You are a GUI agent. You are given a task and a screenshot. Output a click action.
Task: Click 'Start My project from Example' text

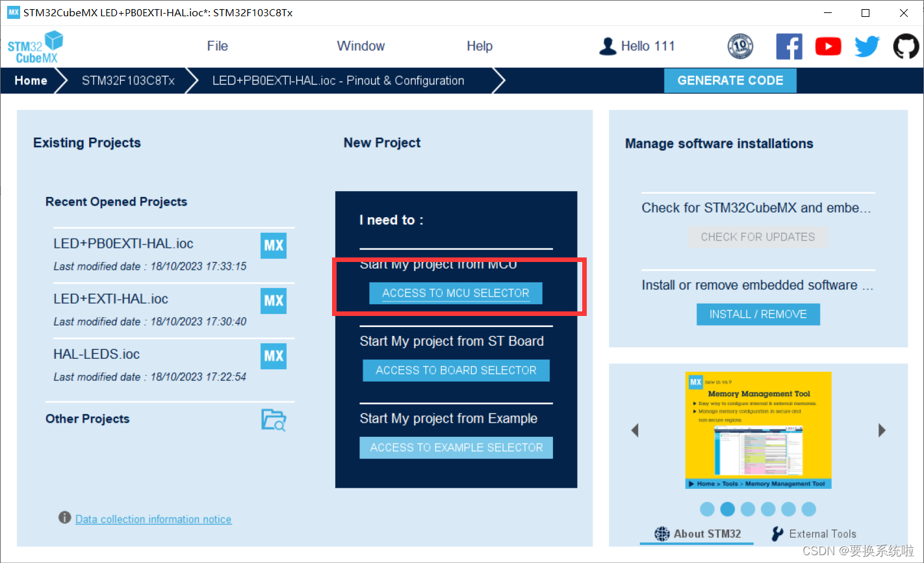tap(448, 419)
